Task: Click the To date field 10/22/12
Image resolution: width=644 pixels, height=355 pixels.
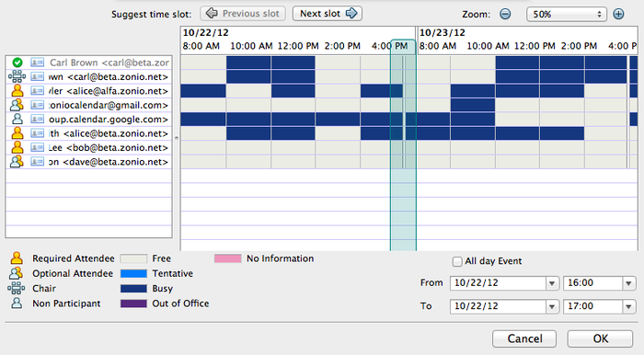Action: pos(499,306)
